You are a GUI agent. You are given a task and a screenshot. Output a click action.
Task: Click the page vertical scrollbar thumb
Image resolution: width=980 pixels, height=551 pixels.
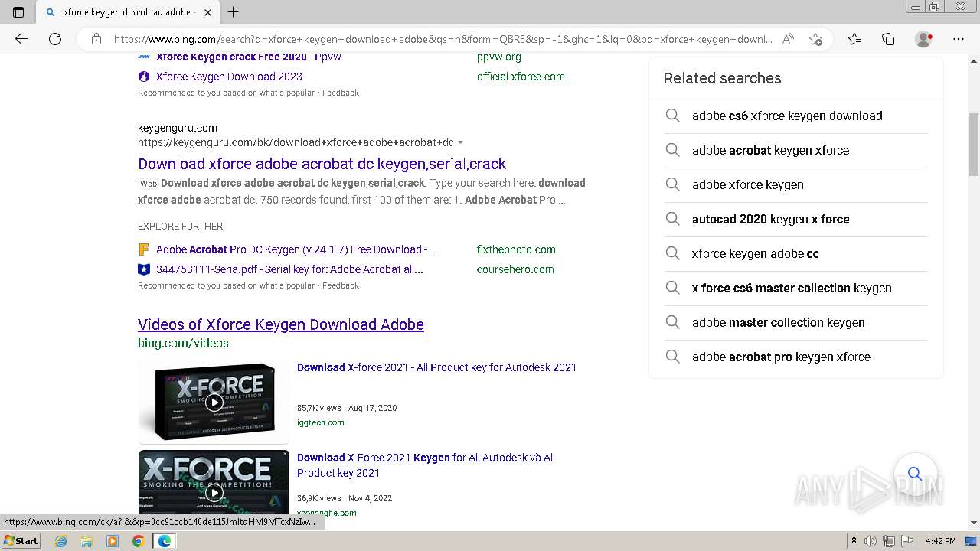pyautogui.click(x=974, y=145)
